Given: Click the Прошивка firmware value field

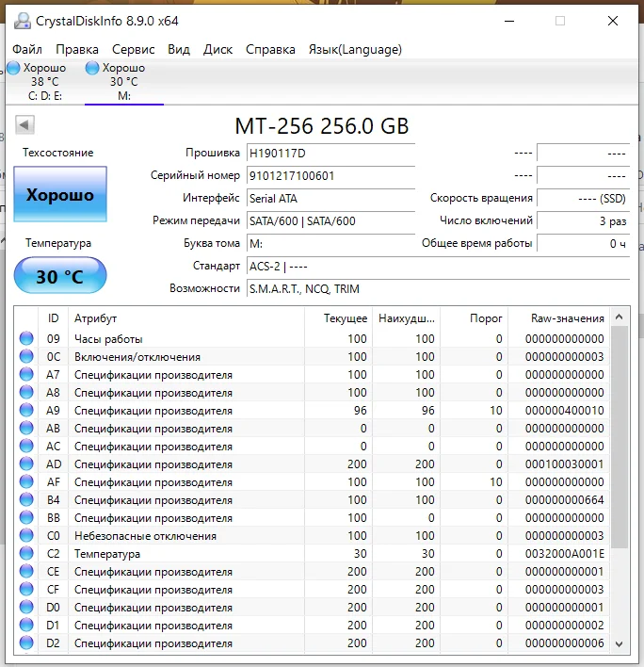Looking at the screenshot, I should tap(330, 153).
